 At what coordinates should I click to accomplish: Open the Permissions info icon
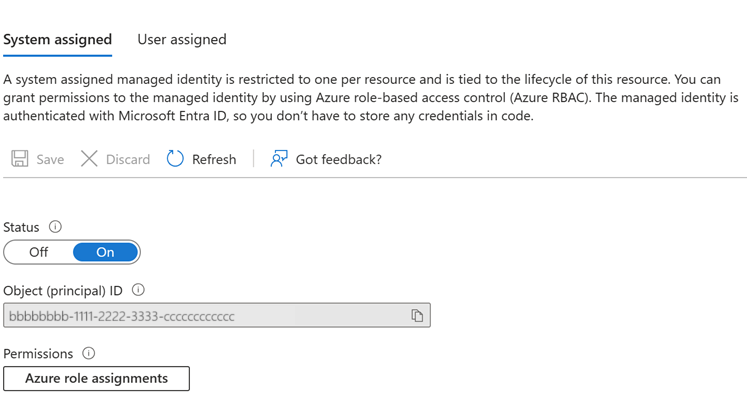[89, 353]
